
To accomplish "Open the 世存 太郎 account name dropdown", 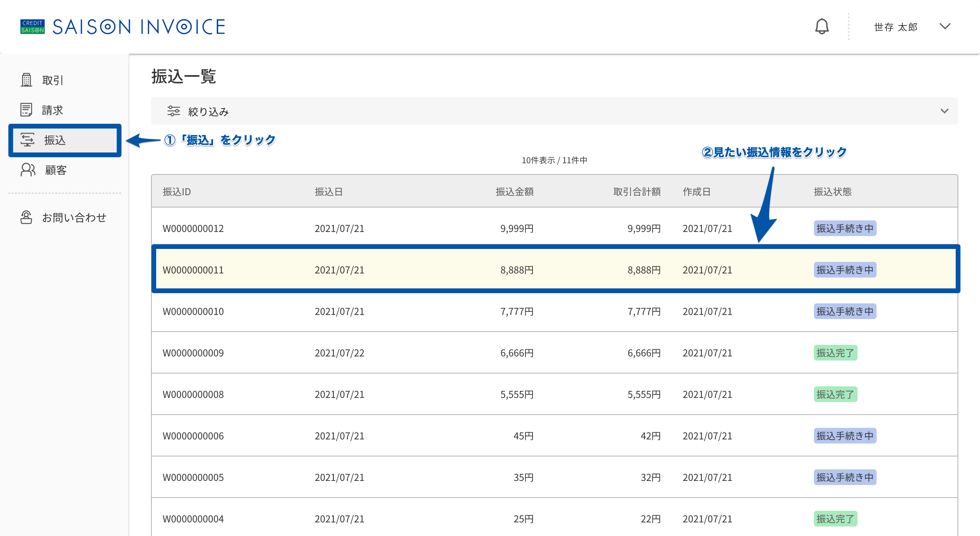I will click(896, 27).
